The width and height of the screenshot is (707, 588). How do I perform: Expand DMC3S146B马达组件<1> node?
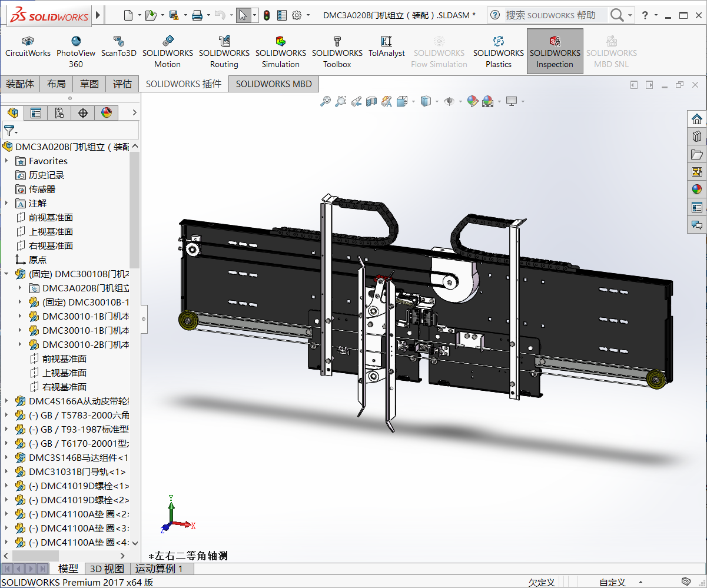coord(6,457)
